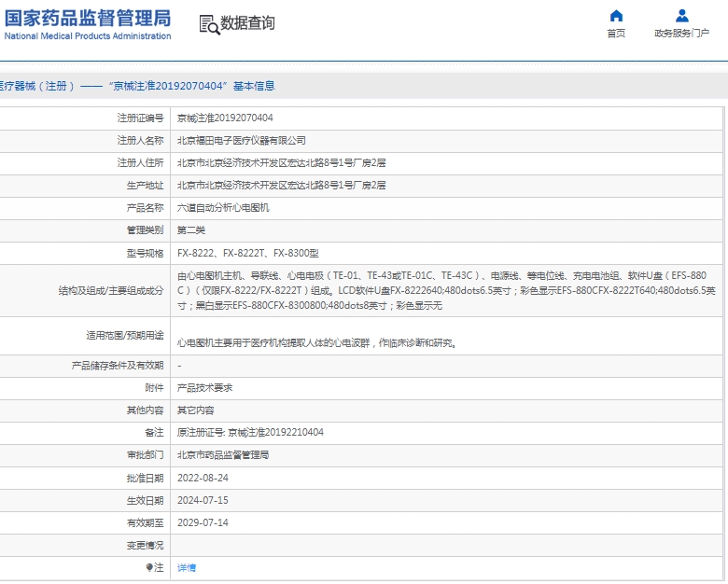Click the 管理类别 label

pos(146,230)
